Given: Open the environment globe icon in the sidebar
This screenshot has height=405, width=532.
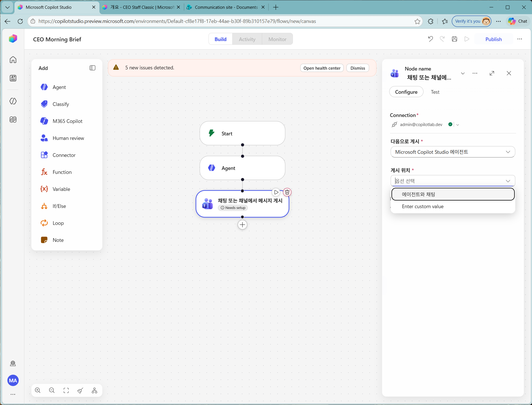Looking at the screenshot, I should click(x=13, y=363).
